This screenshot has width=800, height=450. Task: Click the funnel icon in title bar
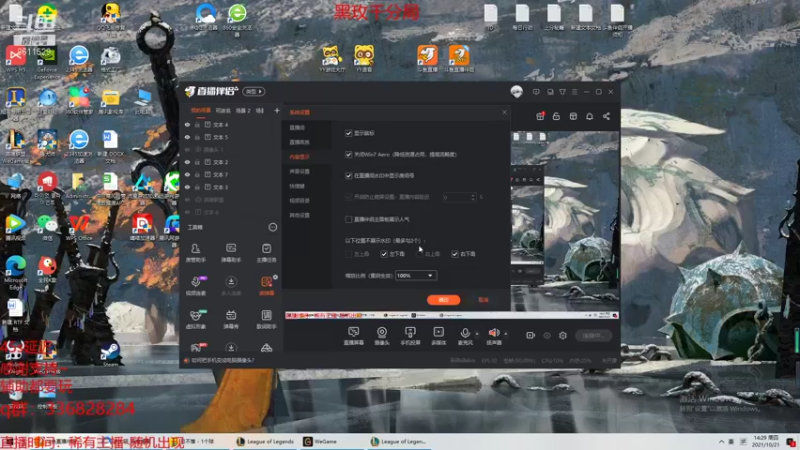(x=562, y=92)
